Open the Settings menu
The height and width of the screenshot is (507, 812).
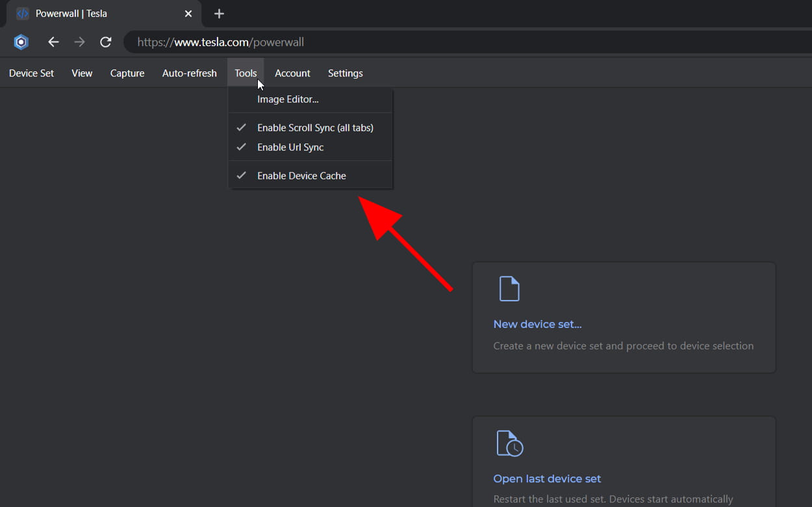pyautogui.click(x=345, y=73)
